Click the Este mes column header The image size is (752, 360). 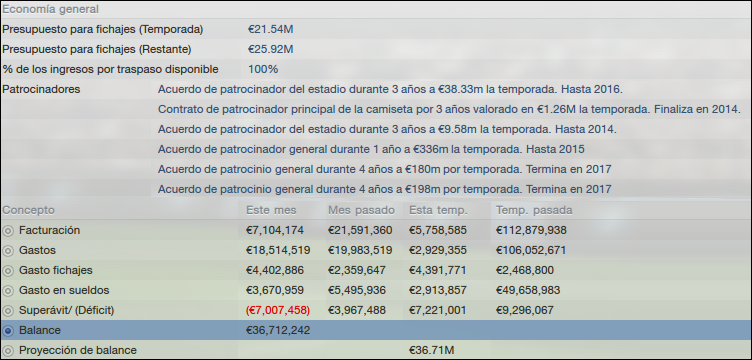click(x=271, y=210)
